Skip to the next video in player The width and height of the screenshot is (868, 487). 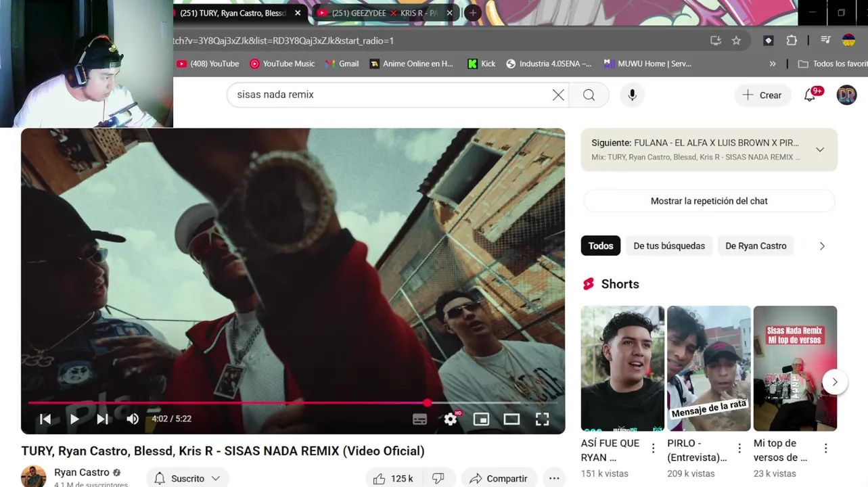(102, 419)
